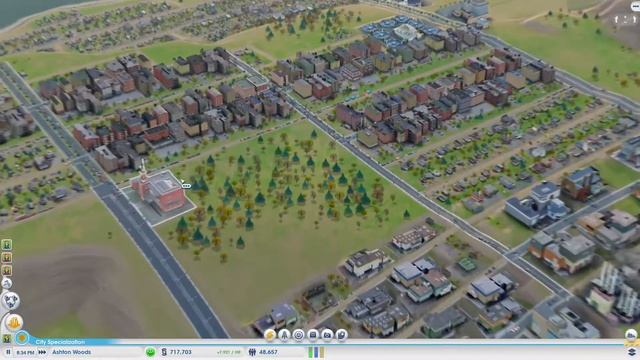Image resolution: width=640 pixels, height=360 pixels.
Task: Open the golden city skyline round icon
Action: point(14,322)
